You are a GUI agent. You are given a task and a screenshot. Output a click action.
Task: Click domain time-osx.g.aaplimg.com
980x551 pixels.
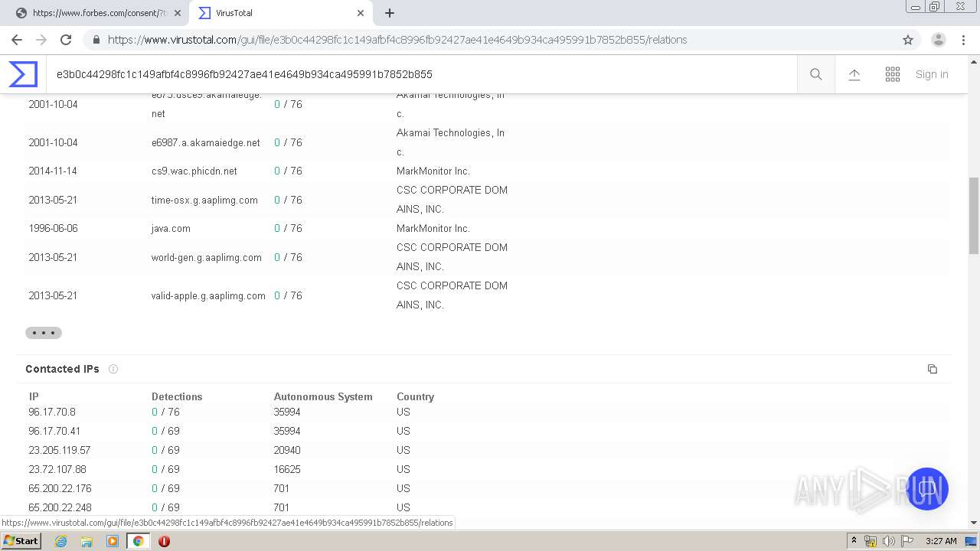[204, 200]
